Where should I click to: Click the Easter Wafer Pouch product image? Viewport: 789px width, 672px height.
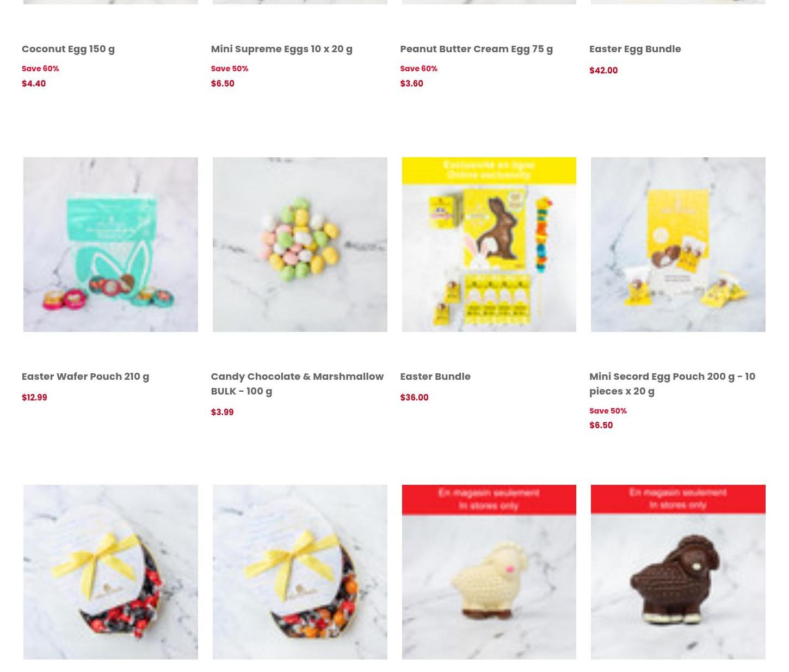coord(110,244)
